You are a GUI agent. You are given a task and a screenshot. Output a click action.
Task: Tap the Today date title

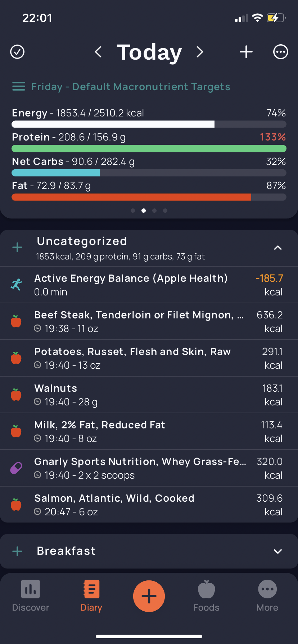click(x=149, y=52)
